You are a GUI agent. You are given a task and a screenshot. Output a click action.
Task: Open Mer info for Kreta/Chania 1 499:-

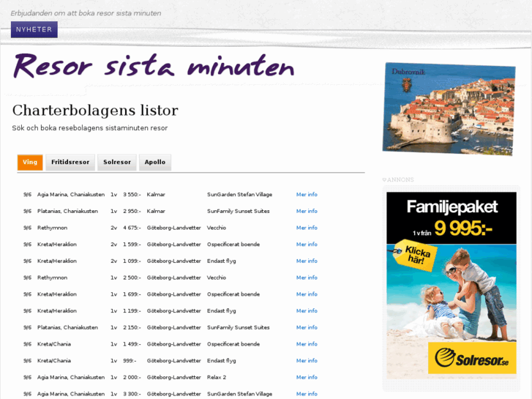(307, 344)
